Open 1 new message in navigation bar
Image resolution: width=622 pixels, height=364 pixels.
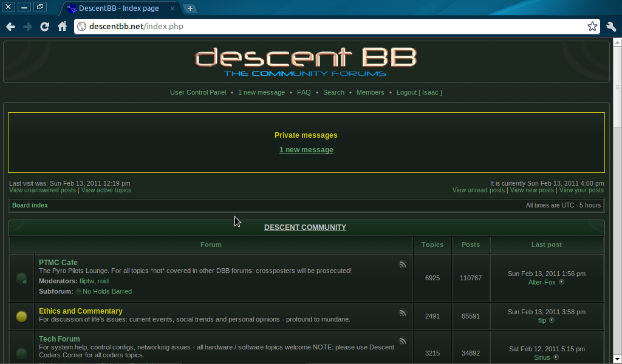click(261, 92)
